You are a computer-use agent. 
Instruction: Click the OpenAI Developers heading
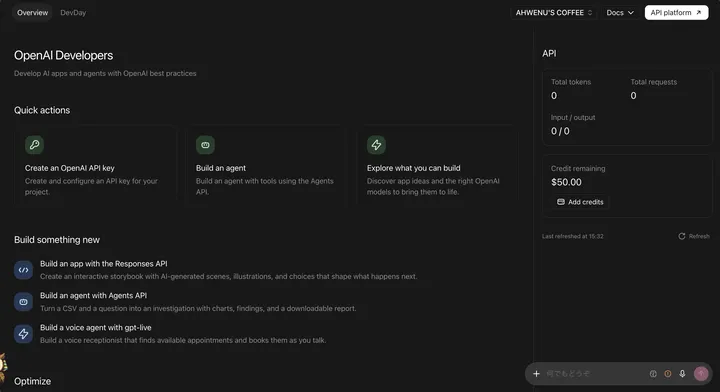63,56
